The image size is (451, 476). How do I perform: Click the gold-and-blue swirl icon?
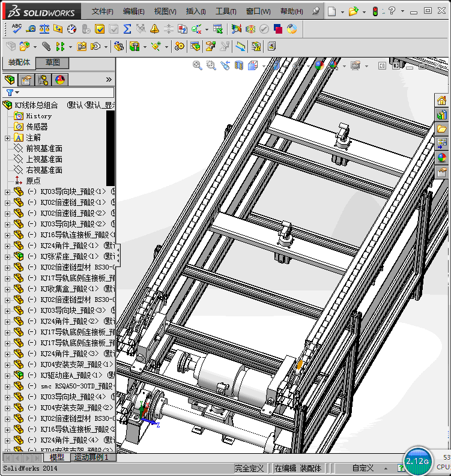click(292, 29)
